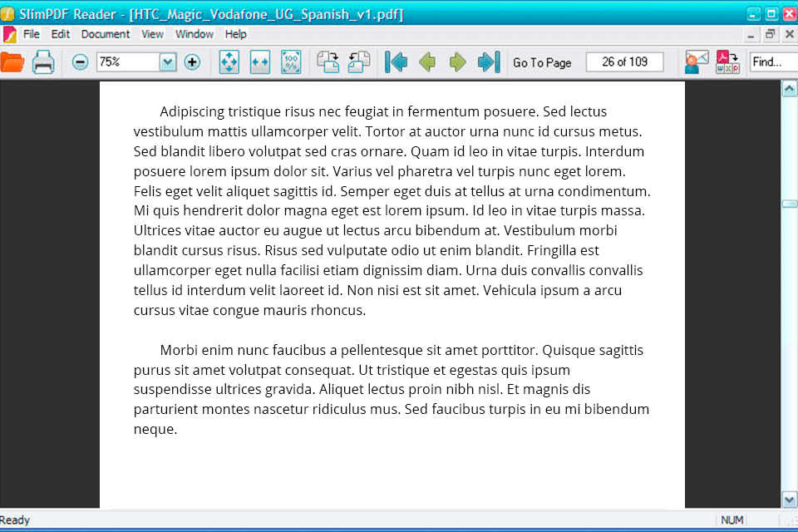Click the word 'Adipiscing' in the first paragraph
Viewport: 798px width, 532px height.
point(192,112)
